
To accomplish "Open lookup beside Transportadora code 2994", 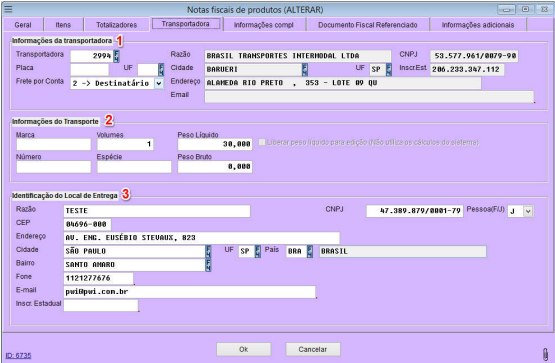I will 116,56.
